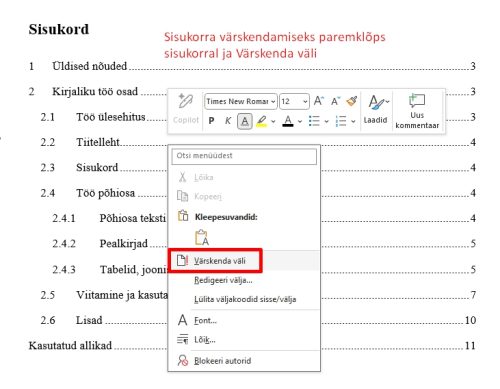500x389 pixels.
Task: Click the Blokeeri autorid person icon
Action: tap(183, 360)
